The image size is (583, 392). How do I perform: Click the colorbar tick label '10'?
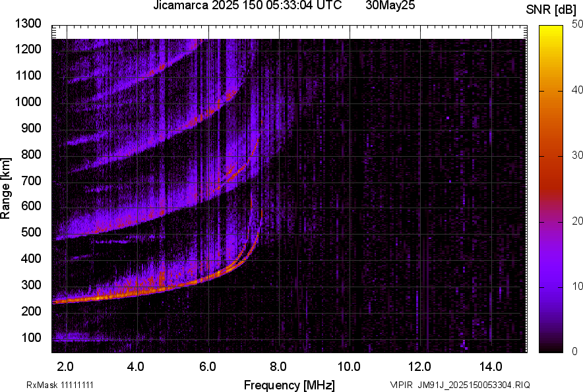tap(578, 286)
